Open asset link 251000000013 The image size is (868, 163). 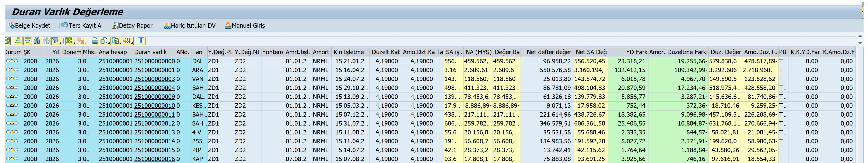click(155, 133)
